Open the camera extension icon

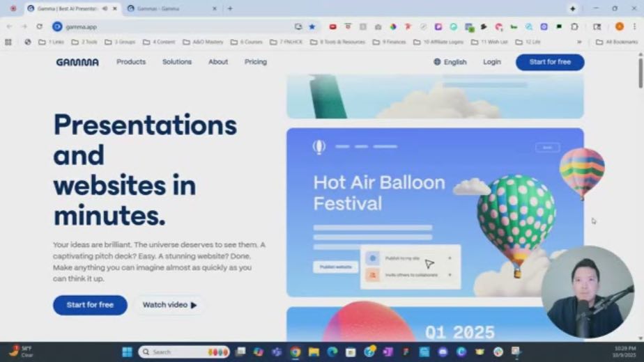pyautogui.click(x=378, y=26)
